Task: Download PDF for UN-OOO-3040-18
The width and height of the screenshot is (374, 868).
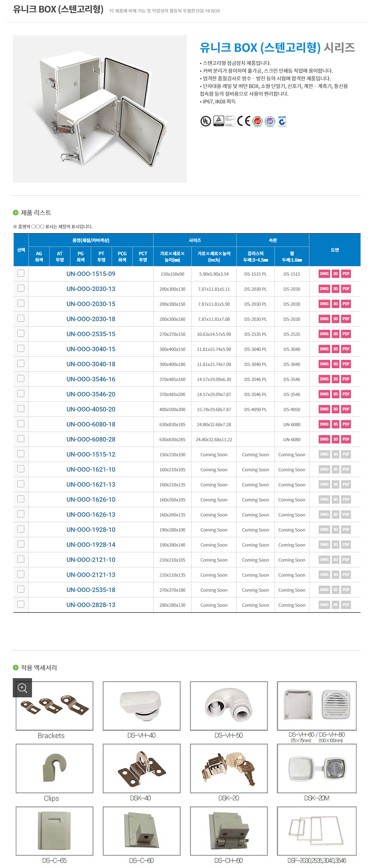Action: click(x=346, y=364)
